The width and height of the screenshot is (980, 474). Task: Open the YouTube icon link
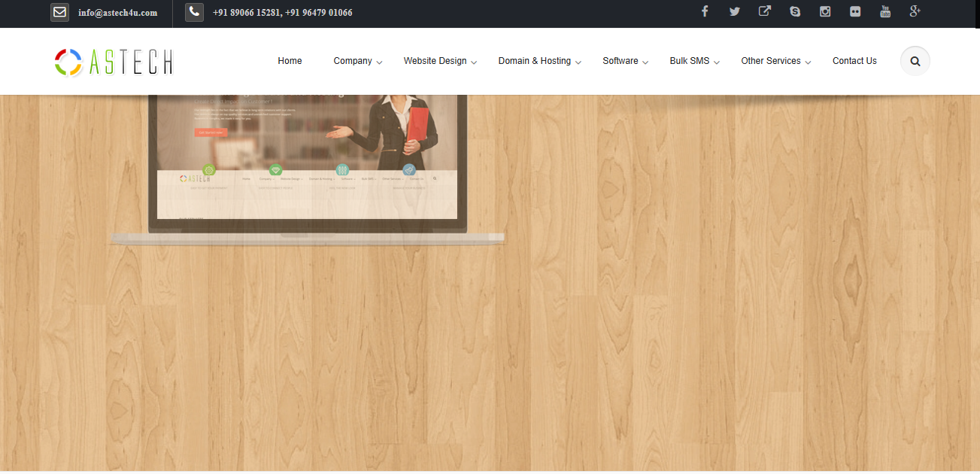coord(885,11)
